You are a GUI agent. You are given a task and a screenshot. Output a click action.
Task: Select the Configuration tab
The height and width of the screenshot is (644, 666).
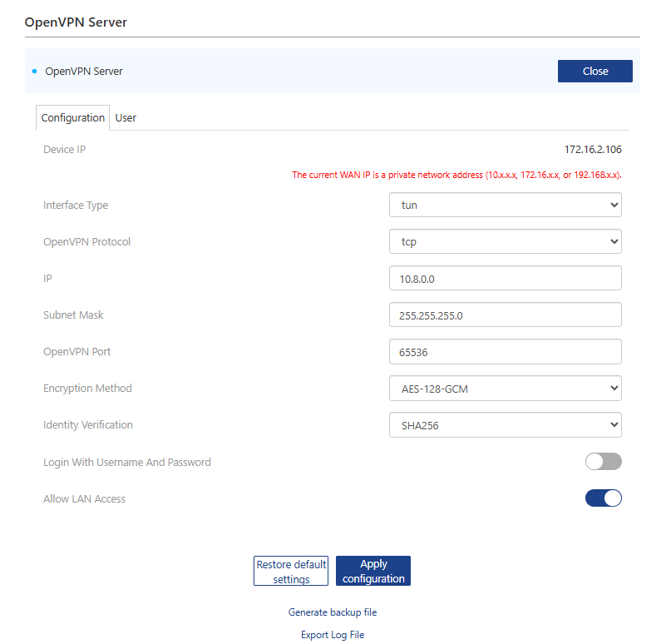point(73,118)
